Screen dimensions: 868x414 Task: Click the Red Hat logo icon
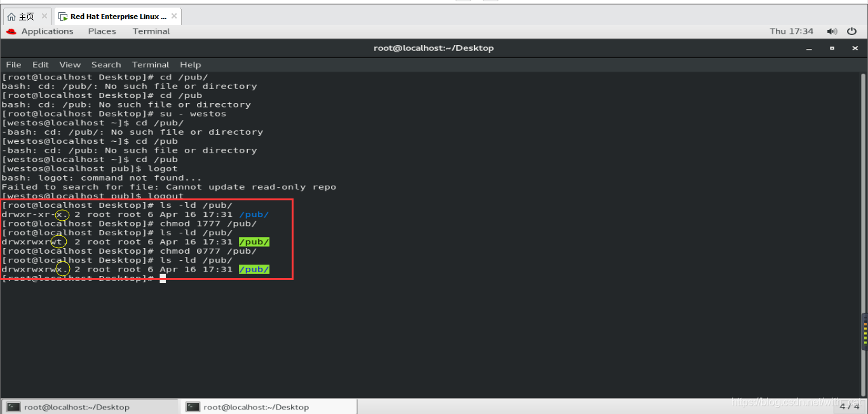click(x=11, y=31)
